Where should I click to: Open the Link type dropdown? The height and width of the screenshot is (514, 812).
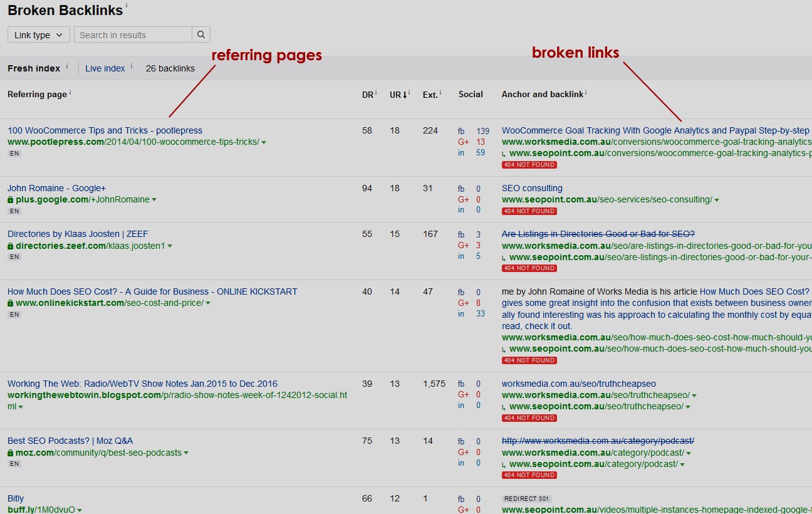[38, 35]
